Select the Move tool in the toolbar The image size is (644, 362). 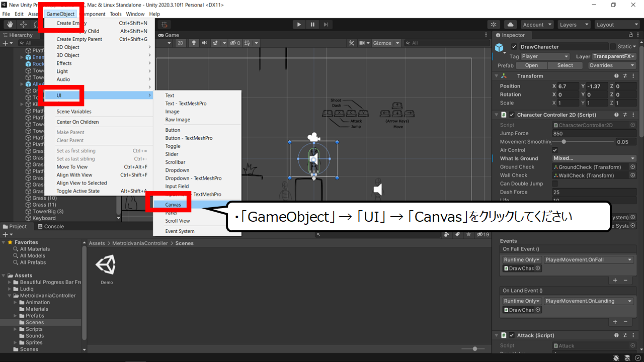click(23, 24)
